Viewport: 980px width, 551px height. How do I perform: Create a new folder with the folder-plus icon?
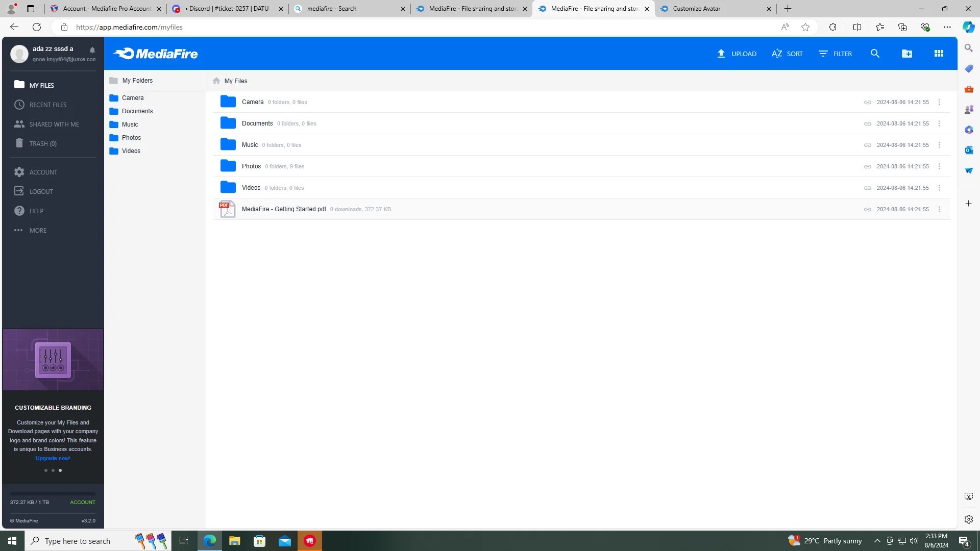click(x=907, y=54)
